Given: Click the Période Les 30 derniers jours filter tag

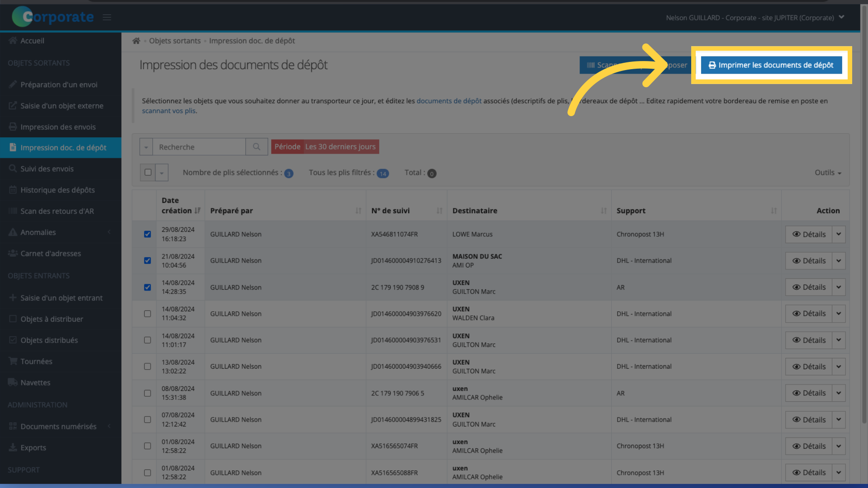Looking at the screenshot, I should tap(325, 146).
